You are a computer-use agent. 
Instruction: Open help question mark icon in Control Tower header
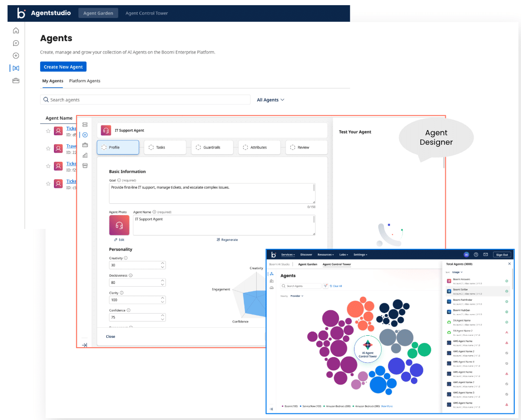[476, 254]
